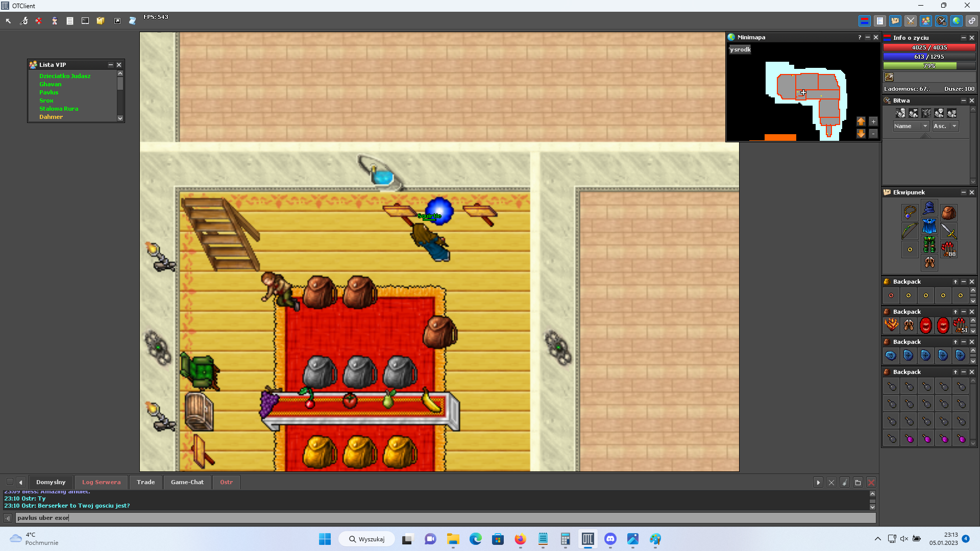
Task: Click the ring slot in Ekwipunek
Action: (910, 249)
